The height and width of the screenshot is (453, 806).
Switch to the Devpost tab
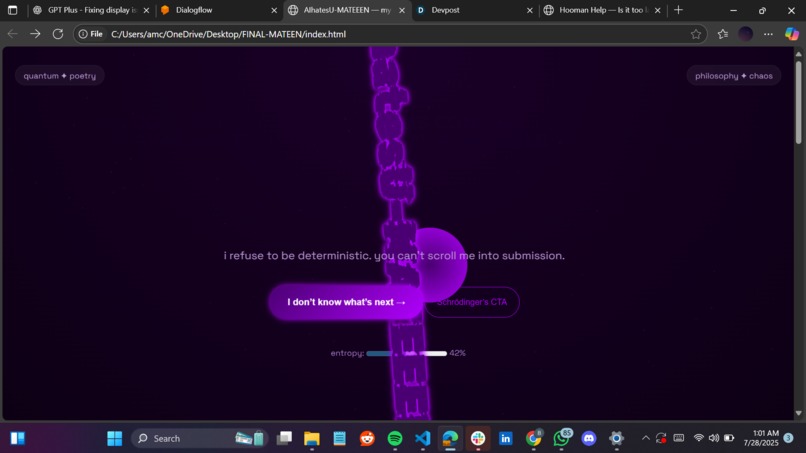[474, 10]
